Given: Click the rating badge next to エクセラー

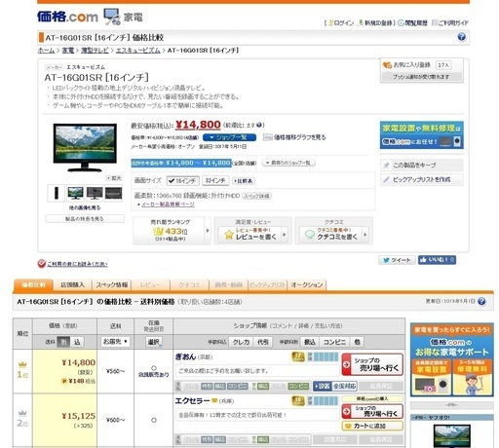Looking at the screenshot, I should 298,401.
